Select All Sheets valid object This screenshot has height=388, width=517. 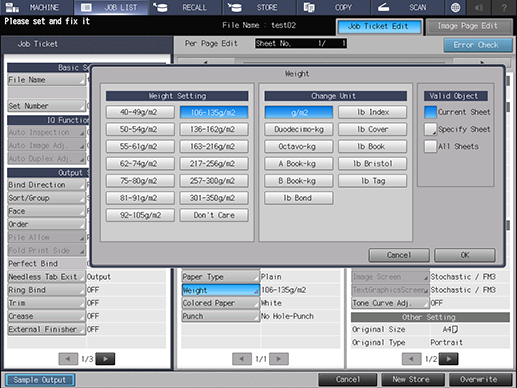430,146
